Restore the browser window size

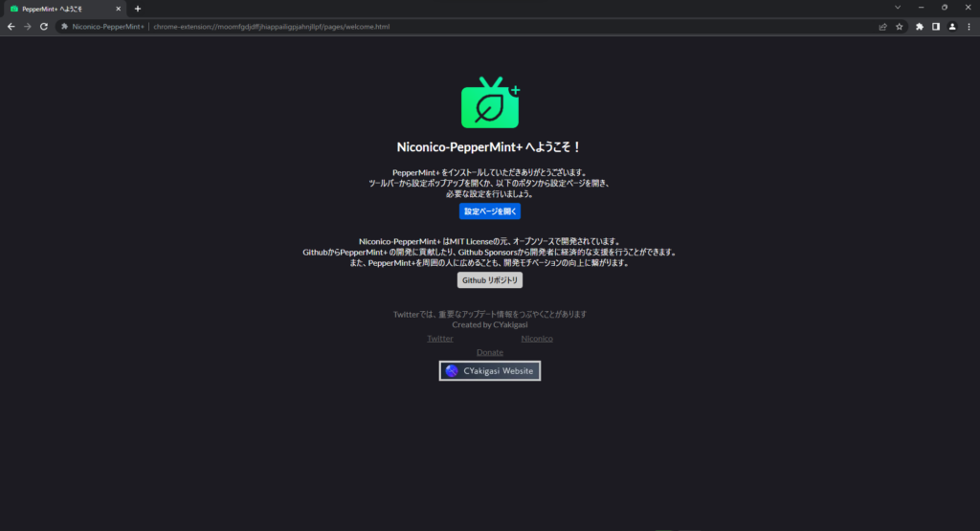[x=945, y=8]
